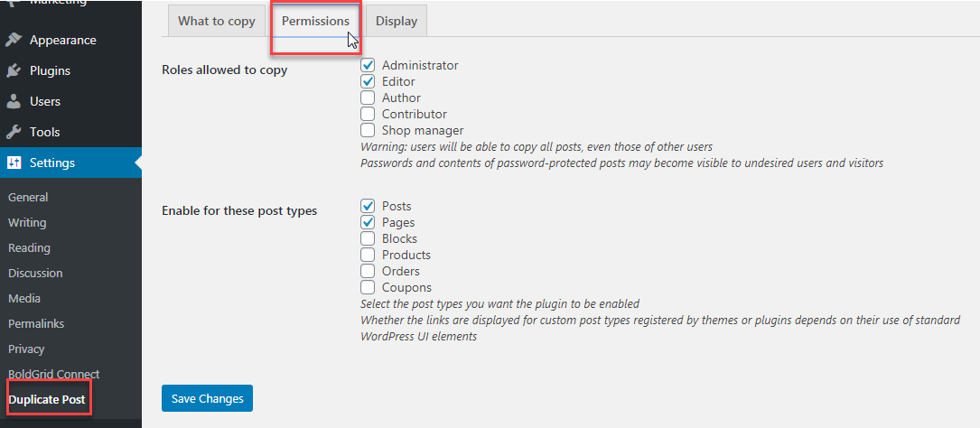Enable the Shop manager checkbox

[368, 130]
